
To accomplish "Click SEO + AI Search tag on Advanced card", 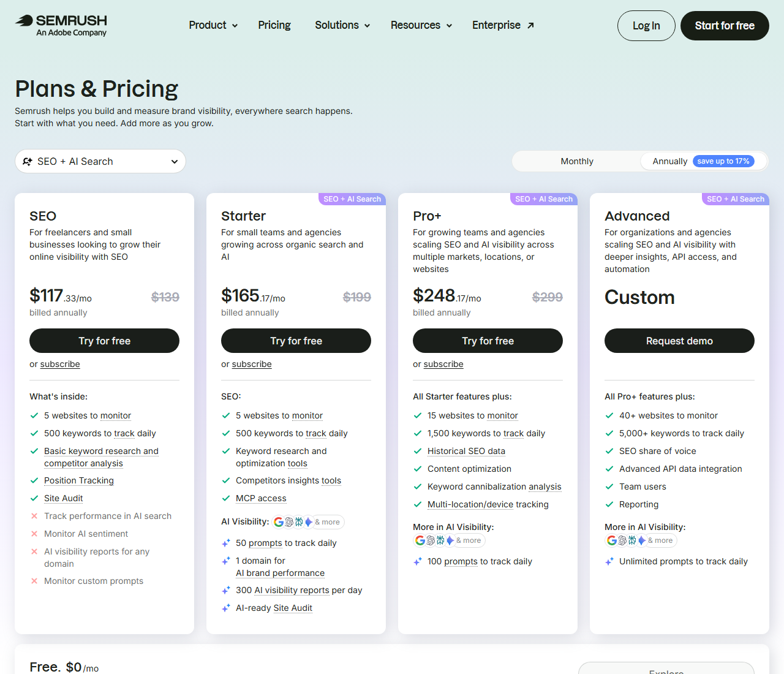I will (x=736, y=199).
